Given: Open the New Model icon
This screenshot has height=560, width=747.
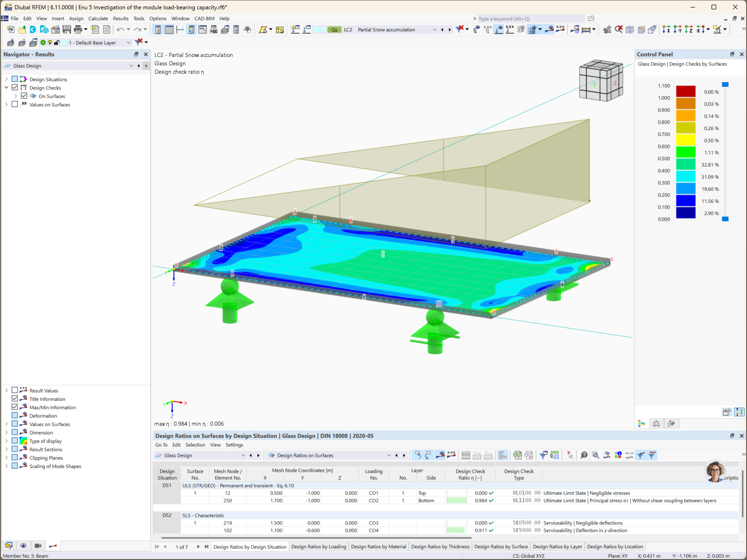Looking at the screenshot, I should pyautogui.click(x=10, y=29).
